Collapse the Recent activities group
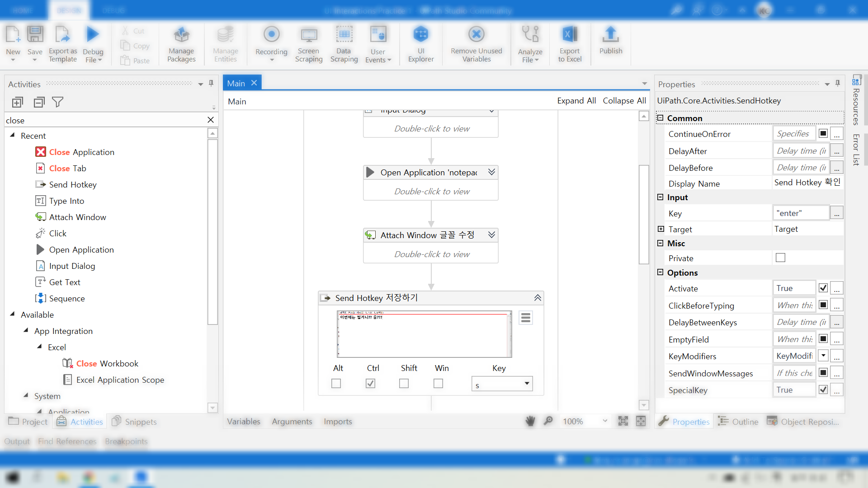 pyautogui.click(x=13, y=135)
